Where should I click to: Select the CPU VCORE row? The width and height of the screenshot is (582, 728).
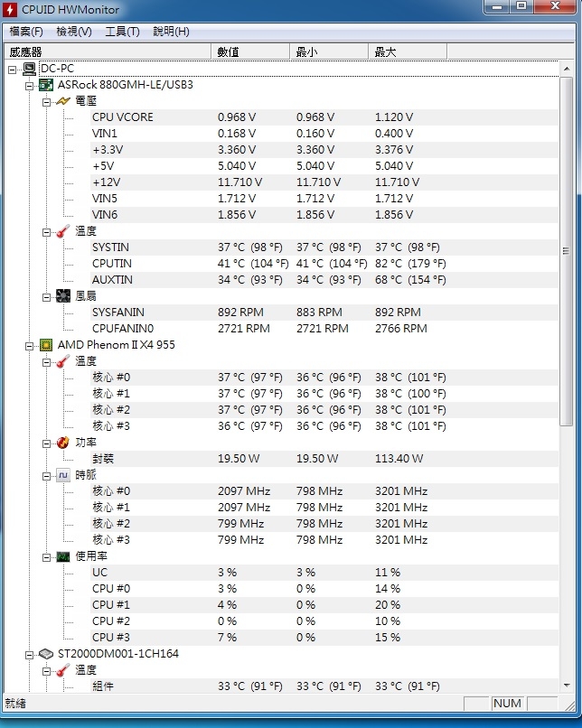[x=324, y=117]
